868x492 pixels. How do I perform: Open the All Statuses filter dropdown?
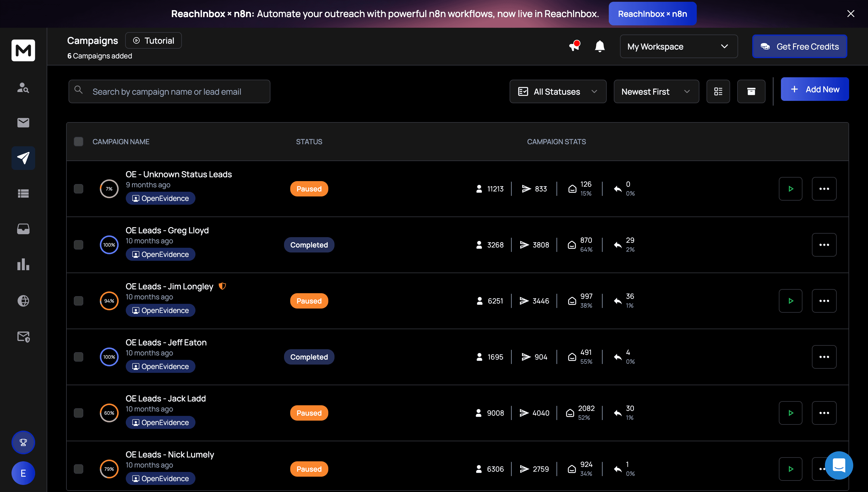558,91
